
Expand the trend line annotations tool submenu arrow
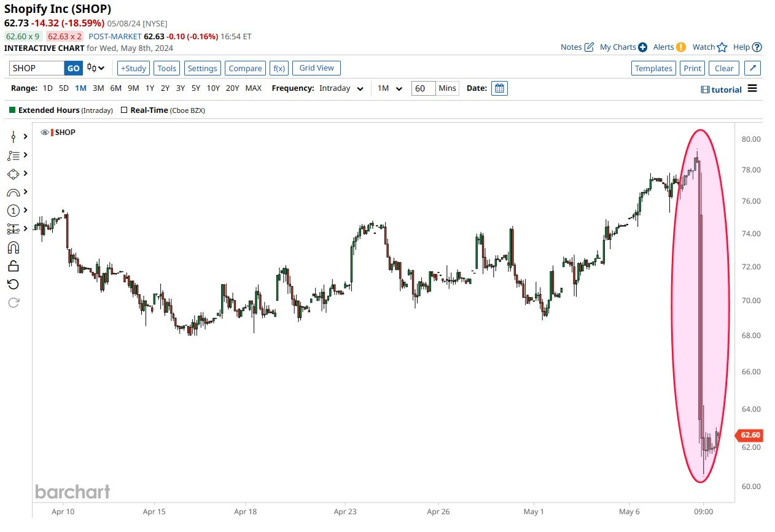(26, 155)
